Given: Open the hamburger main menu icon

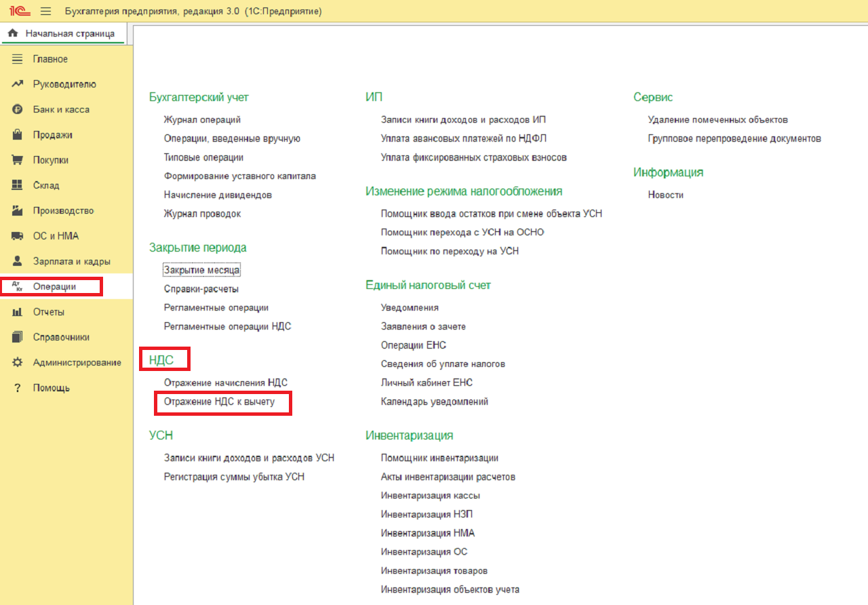Looking at the screenshot, I should tap(46, 12).
